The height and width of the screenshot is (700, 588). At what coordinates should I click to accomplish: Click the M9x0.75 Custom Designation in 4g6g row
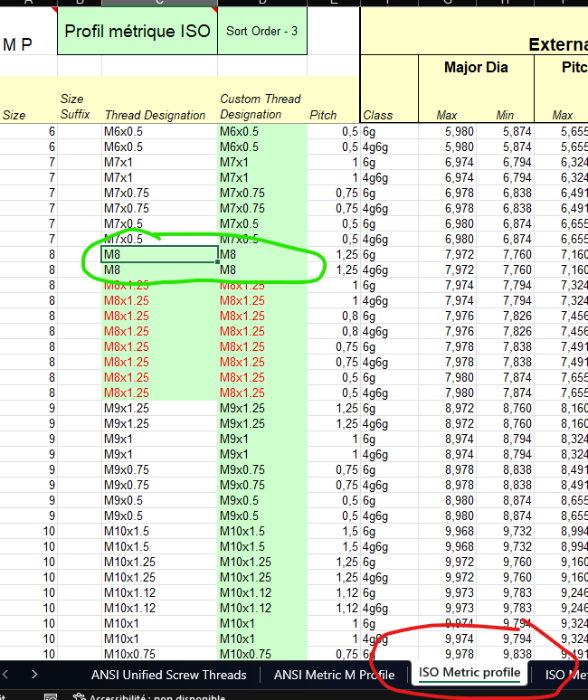pos(262,485)
